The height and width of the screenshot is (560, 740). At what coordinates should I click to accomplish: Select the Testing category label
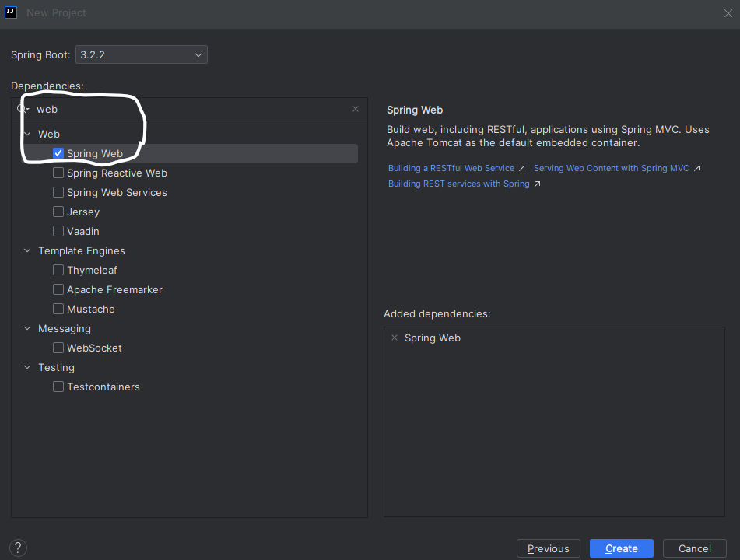coord(56,368)
